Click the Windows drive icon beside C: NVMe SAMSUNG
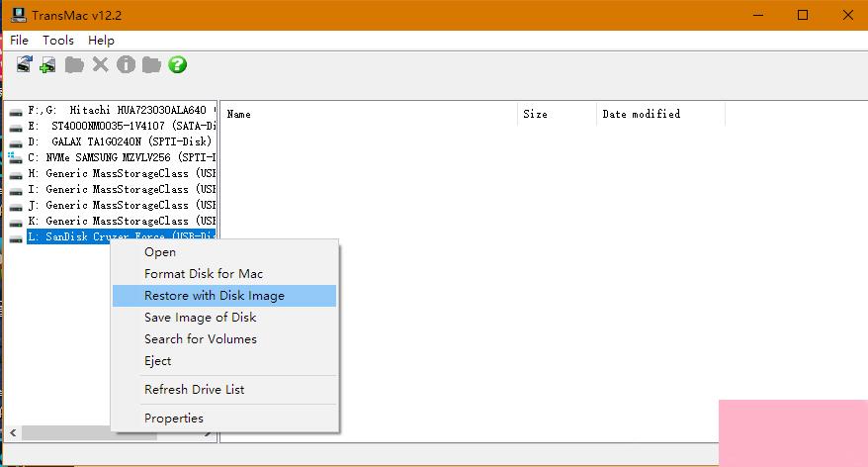 click(x=16, y=158)
